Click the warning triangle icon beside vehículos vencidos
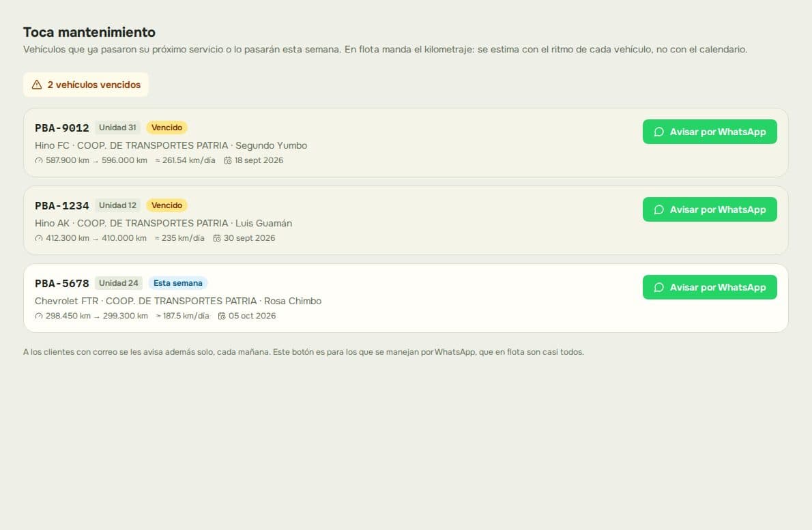The image size is (812, 530). [x=37, y=85]
